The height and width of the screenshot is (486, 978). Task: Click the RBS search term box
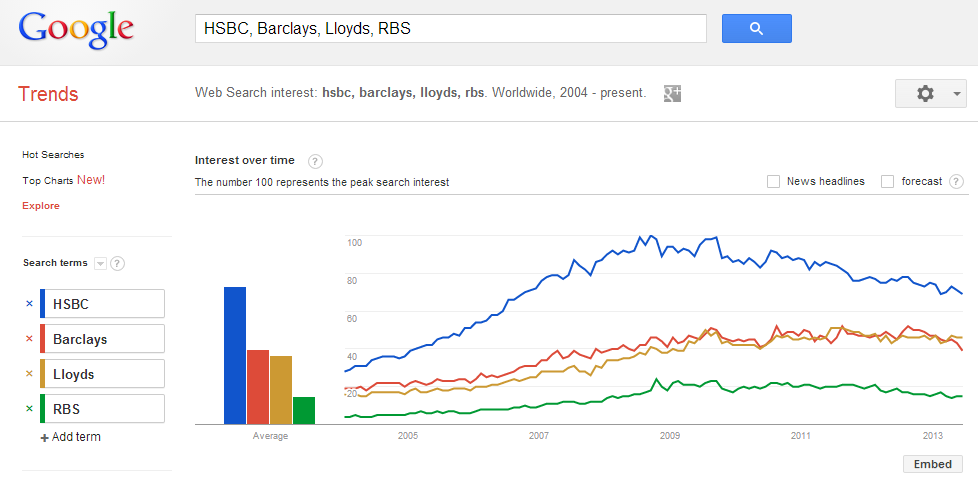(102, 409)
